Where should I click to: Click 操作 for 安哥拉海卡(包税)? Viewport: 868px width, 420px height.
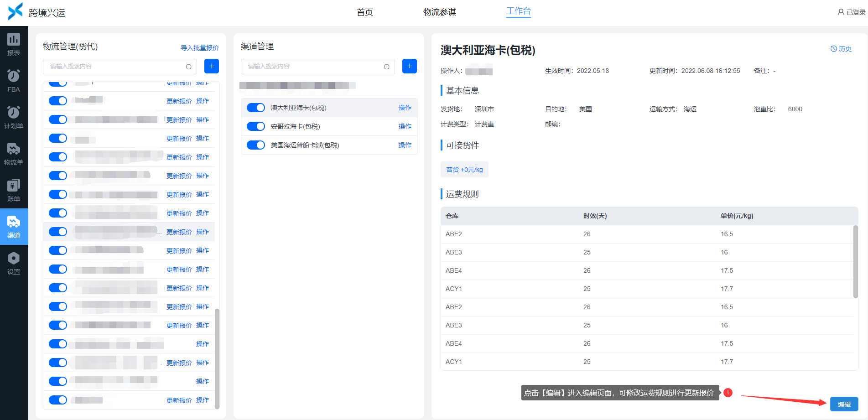coord(405,126)
